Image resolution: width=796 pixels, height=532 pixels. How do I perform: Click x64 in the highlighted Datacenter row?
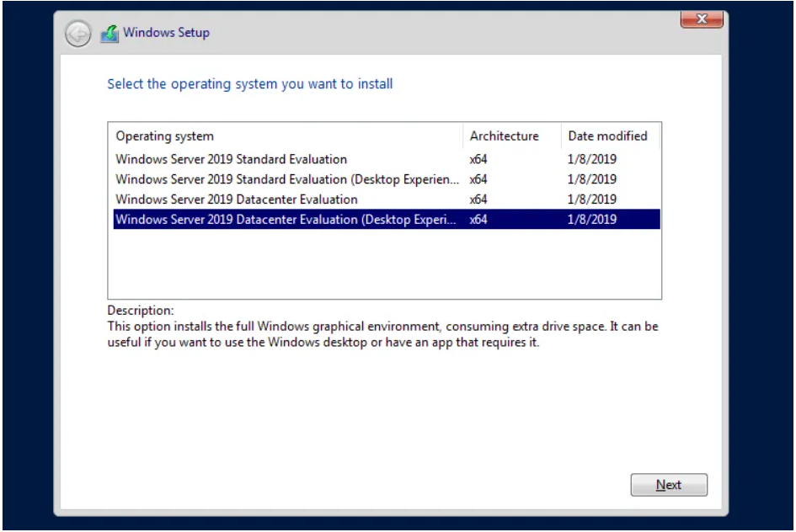coord(478,220)
